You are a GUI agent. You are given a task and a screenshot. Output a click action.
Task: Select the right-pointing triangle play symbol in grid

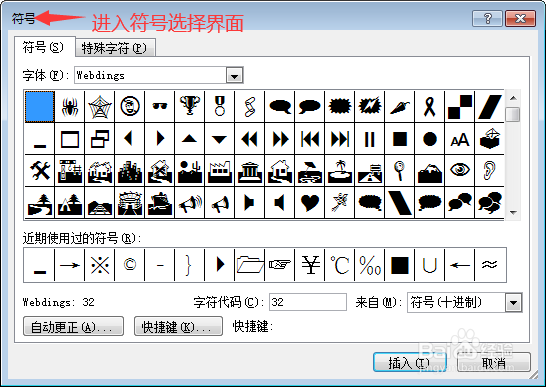(159, 139)
